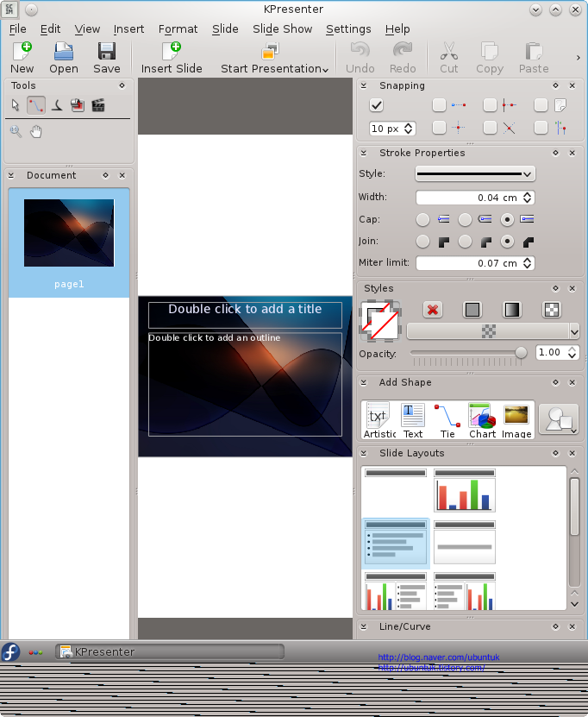Toggle the main snapping checkbox
The width and height of the screenshot is (588, 717).
click(376, 105)
